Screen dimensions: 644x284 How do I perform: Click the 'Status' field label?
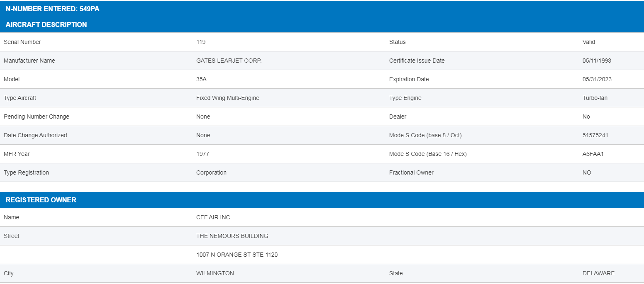pos(398,42)
